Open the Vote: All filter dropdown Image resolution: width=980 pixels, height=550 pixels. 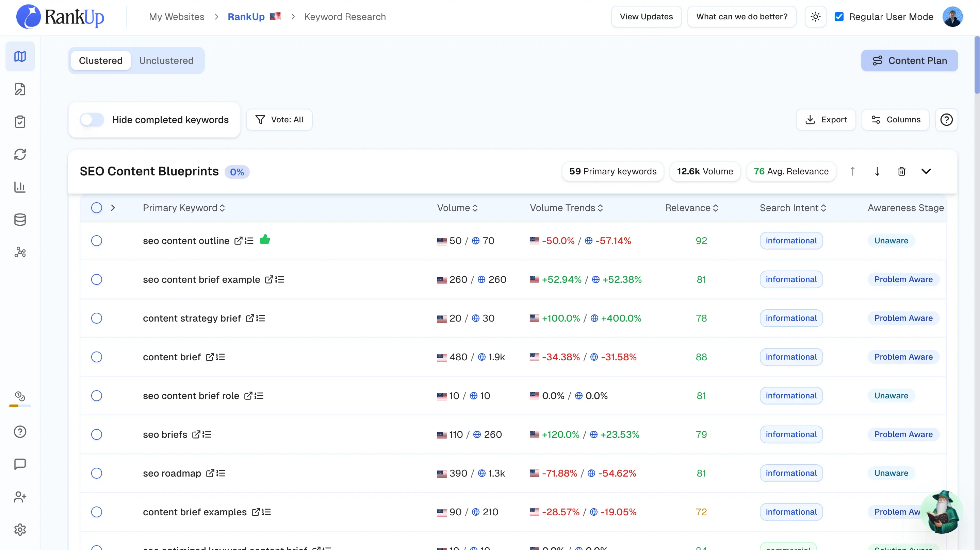point(279,120)
